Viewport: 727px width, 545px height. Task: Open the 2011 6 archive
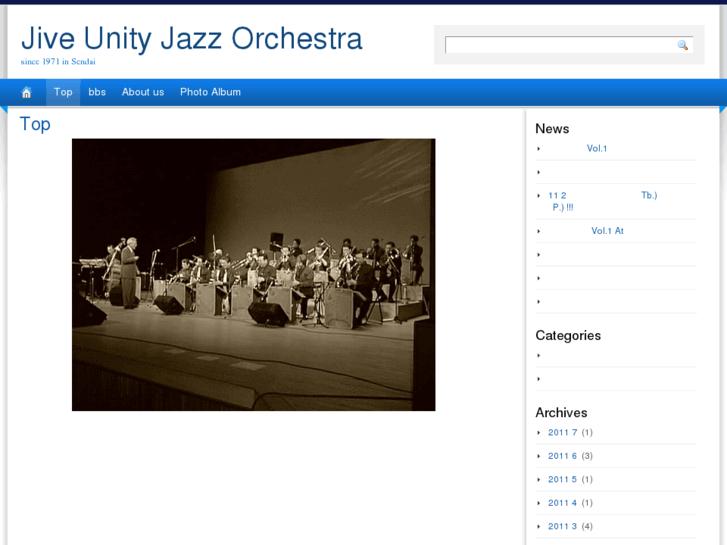[x=562, y=456]
